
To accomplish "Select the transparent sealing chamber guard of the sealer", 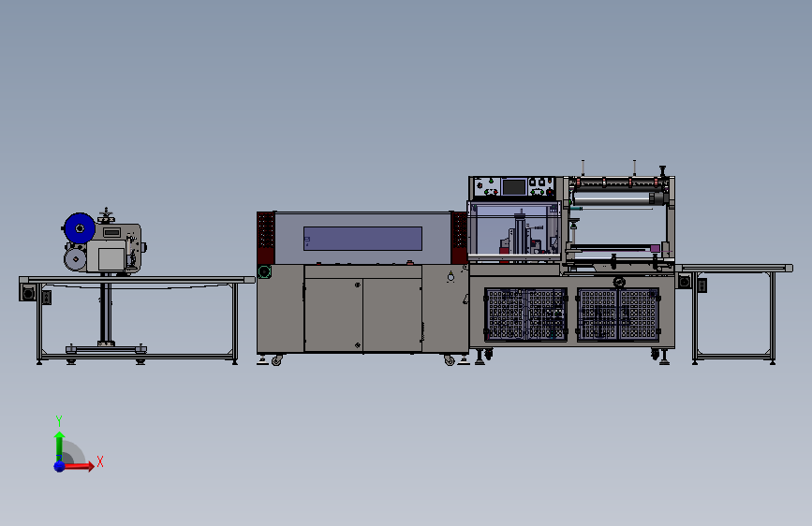I will click(x=514, y=230).
